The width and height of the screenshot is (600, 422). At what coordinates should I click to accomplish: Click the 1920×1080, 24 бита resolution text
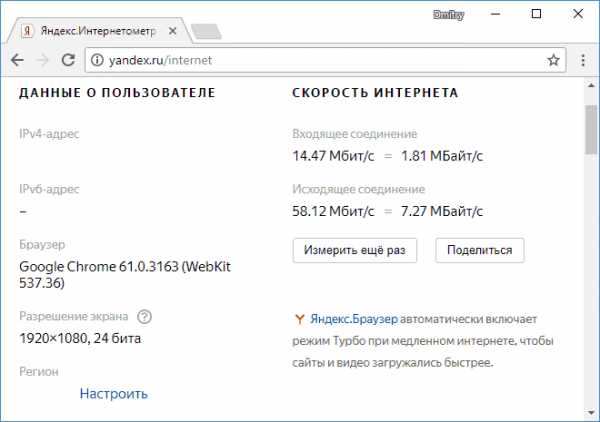80,339
